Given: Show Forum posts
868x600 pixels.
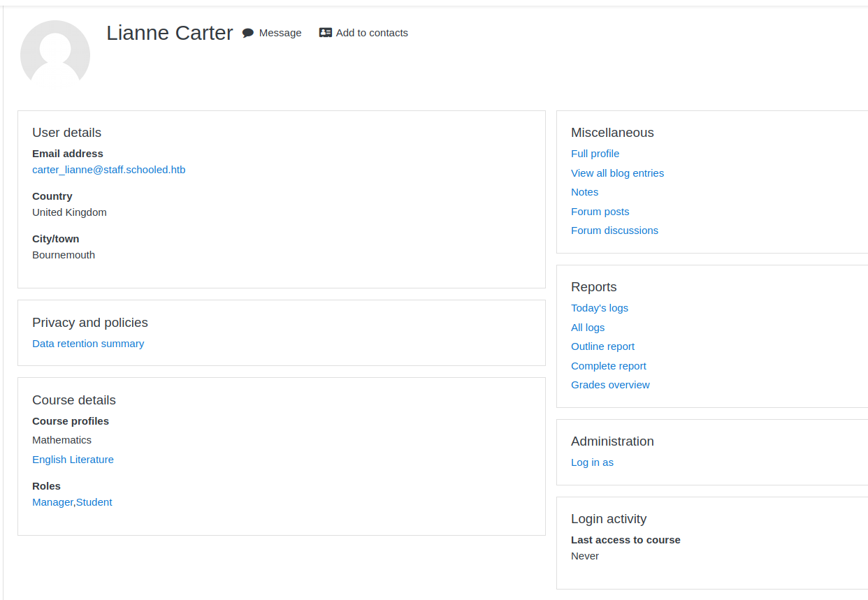Looking at the screenshot, I should (600, 212).
